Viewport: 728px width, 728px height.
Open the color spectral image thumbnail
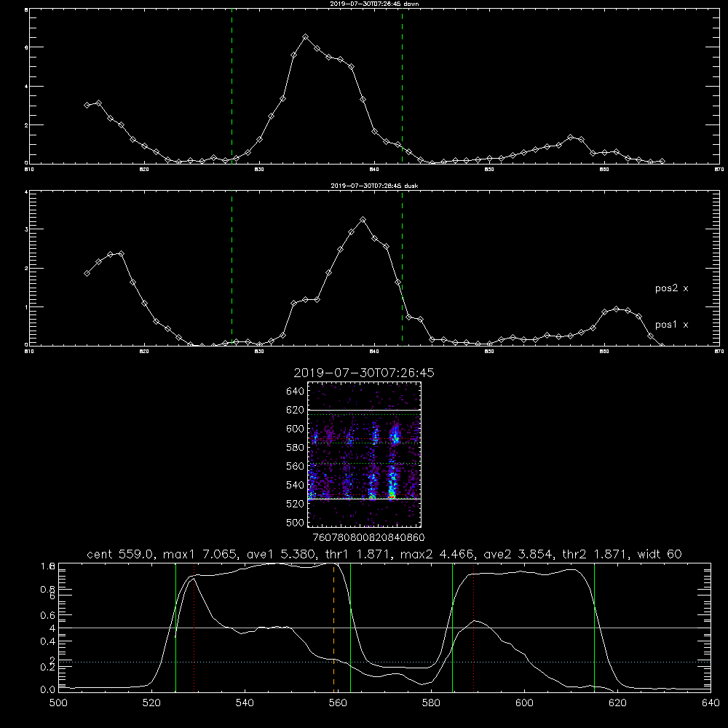tap(365, 454)
